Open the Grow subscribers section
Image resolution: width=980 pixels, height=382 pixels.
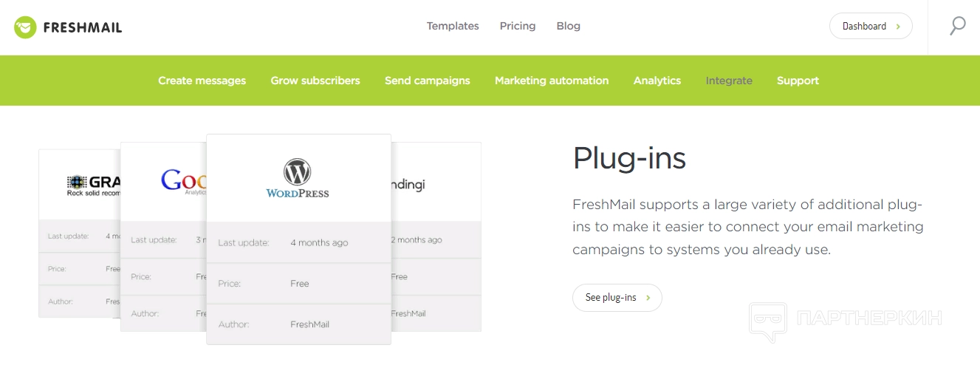click(x=315, y=81)
